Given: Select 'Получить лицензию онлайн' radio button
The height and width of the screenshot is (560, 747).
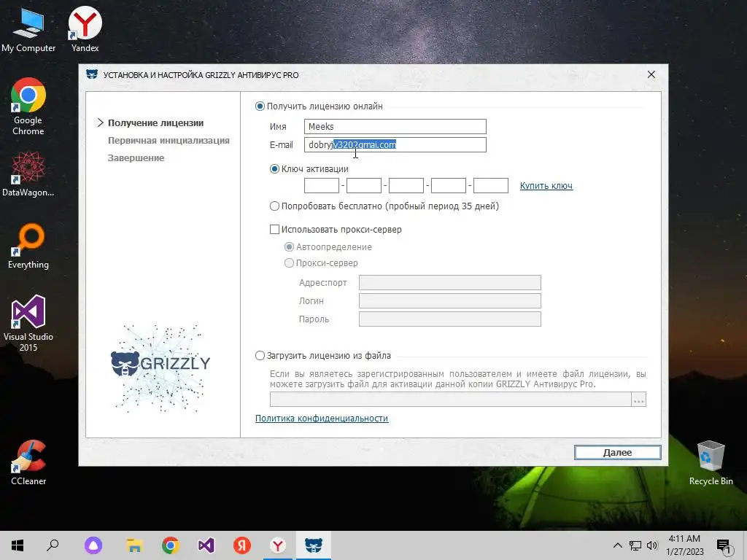Looking at the screenshot, I should pyautogui.click(x=260, y=106).
